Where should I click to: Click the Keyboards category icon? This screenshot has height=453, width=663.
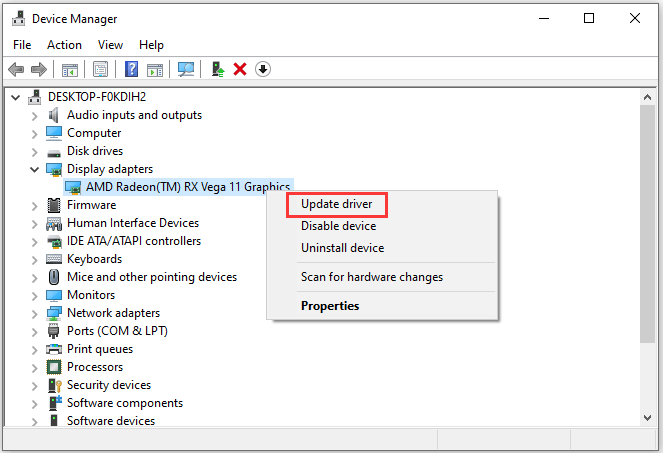pos(54,259)
